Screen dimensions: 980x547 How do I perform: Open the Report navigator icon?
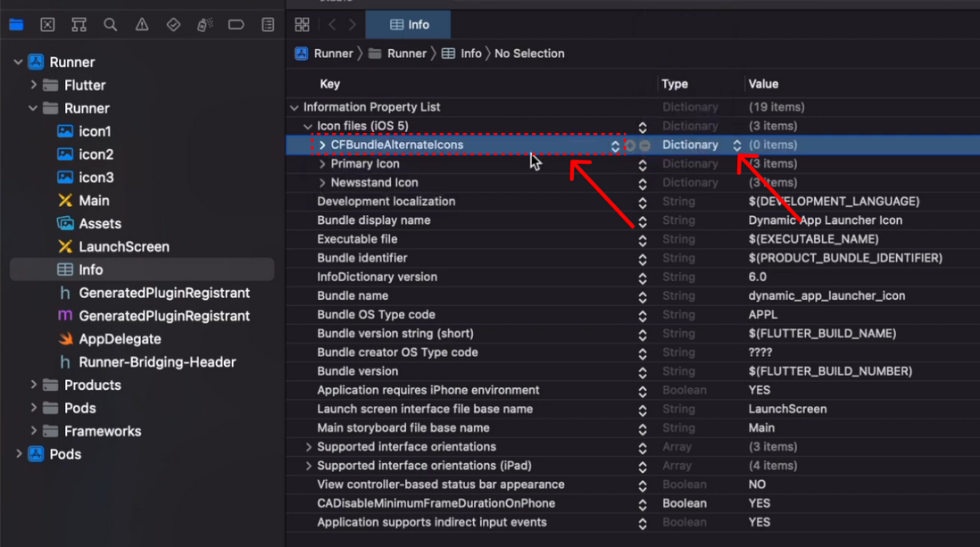[268, 25]
